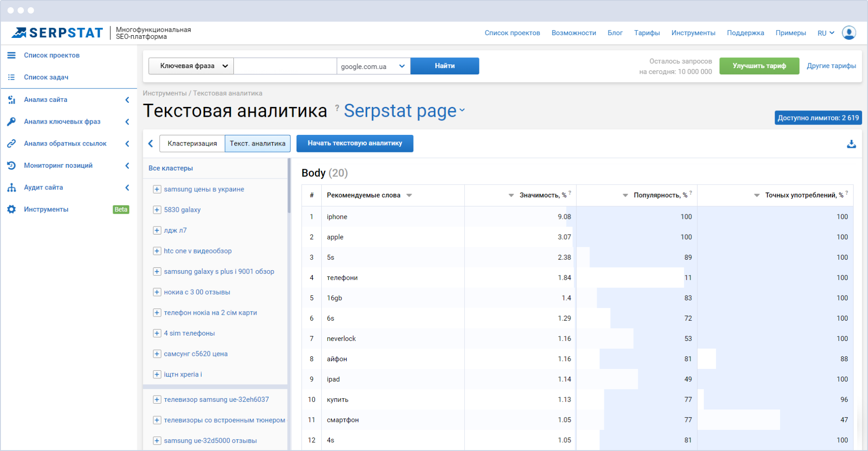Click the keyword search input field
This screenshot has height=451, width=868.
[285, 66]
